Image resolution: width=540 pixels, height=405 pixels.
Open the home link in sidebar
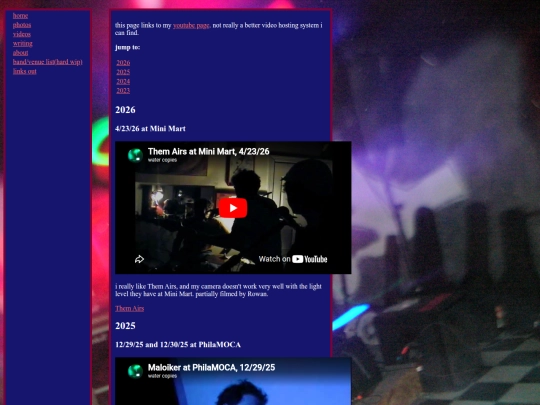[x=20, y=16]
